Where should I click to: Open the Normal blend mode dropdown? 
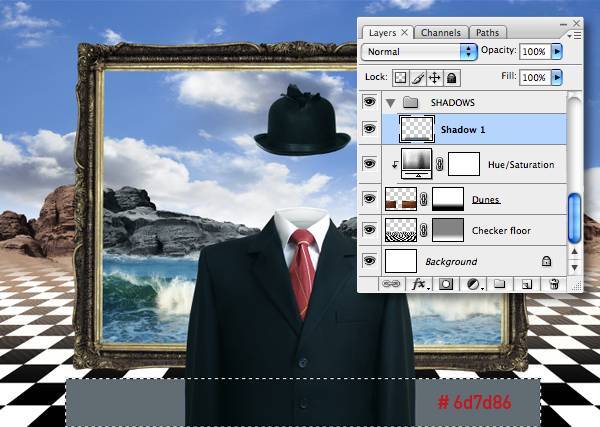coord(419,52)
